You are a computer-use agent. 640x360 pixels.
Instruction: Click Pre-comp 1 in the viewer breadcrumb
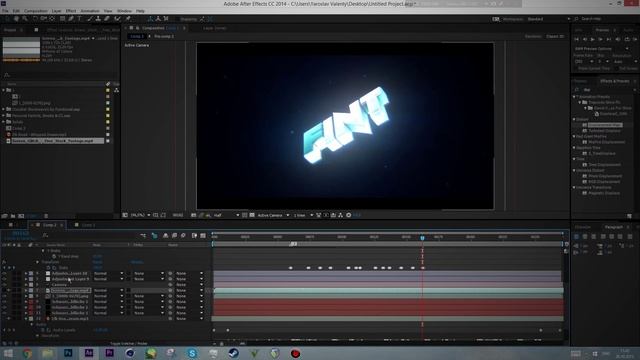[164, 36]
